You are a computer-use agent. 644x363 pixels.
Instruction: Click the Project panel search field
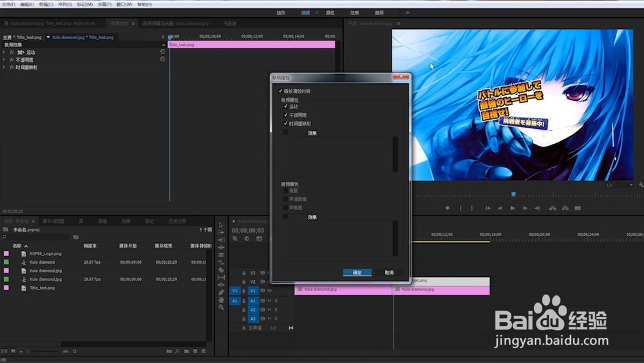point(37,237)
